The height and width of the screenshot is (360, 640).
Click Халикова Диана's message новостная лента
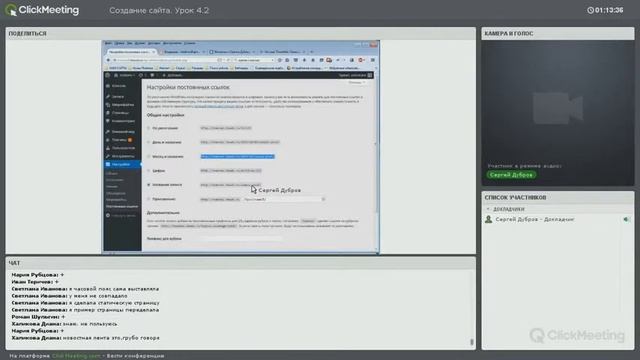point(85,338)
